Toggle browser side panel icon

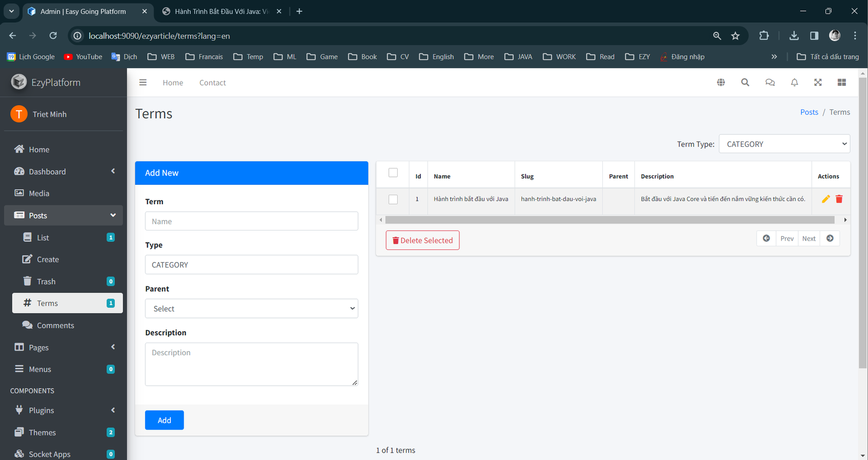pos(814,36)
